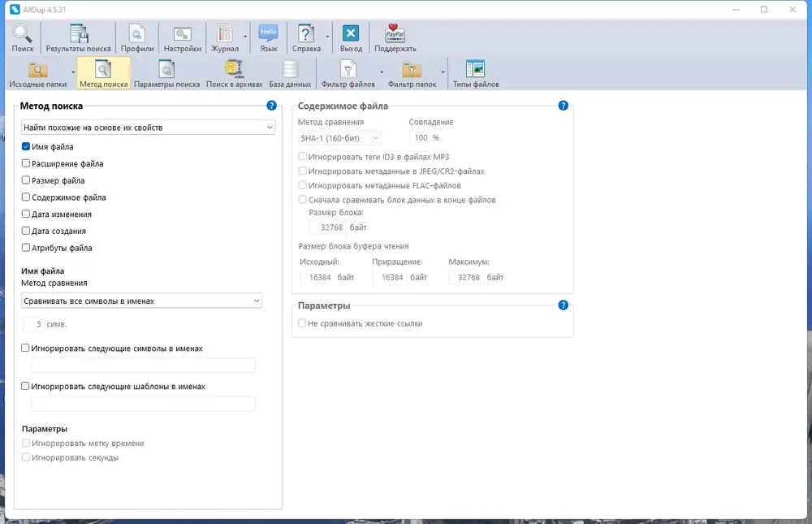The width and height of the screenshot is (812, 524).
Task: Click the help button for Содержимое файла
Action: 564,106
